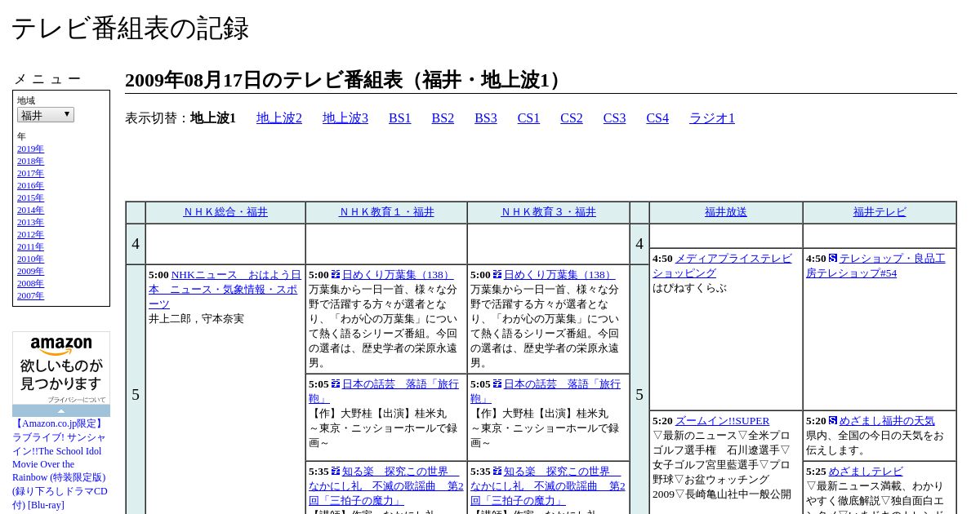Click subtitle icon beside 5:00 ＮＨＫ教育３ 日めくり万葉集

point(497,275)
